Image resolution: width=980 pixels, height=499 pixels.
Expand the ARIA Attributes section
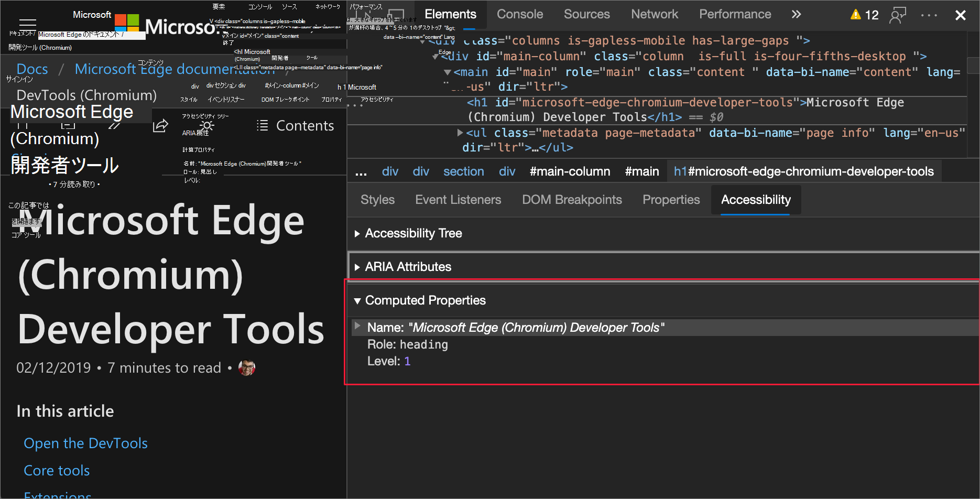click(663, 267)
